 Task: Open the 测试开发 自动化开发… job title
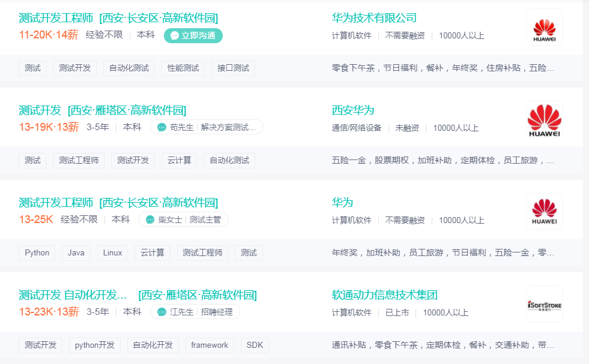73,294
